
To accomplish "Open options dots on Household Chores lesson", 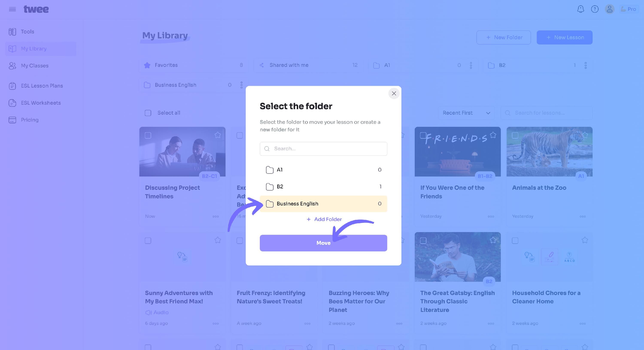I will click(x=583, y=324).
